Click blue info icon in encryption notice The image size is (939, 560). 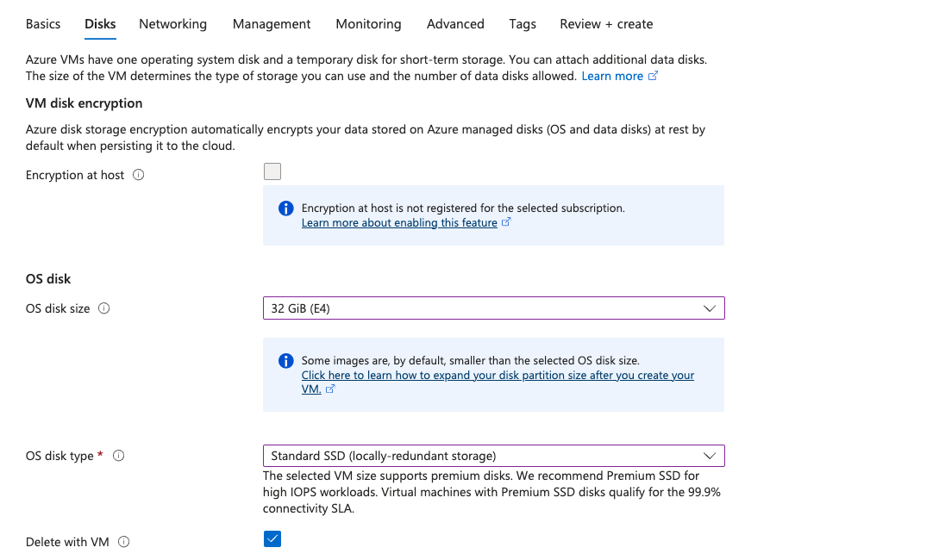click(286, 208)
